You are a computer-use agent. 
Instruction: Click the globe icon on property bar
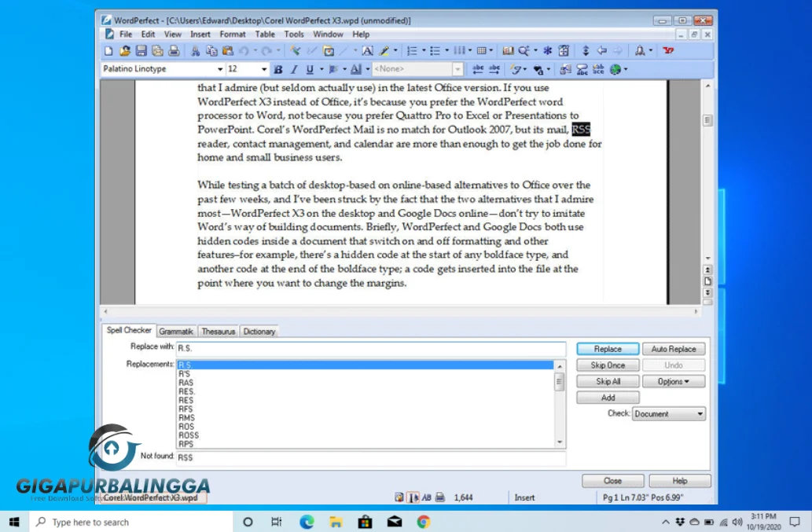tap(615, 69)
